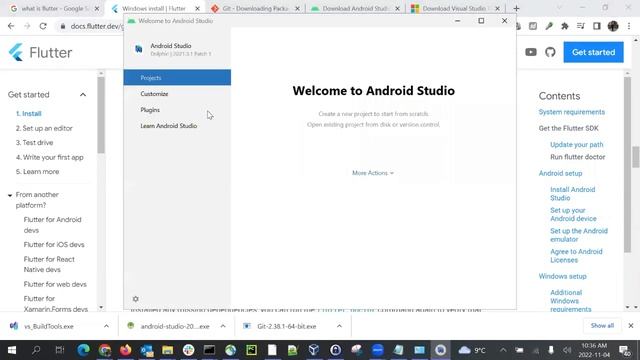
Task: Launch Microsoft Edge from the taskbar
Action: [84, 350]
